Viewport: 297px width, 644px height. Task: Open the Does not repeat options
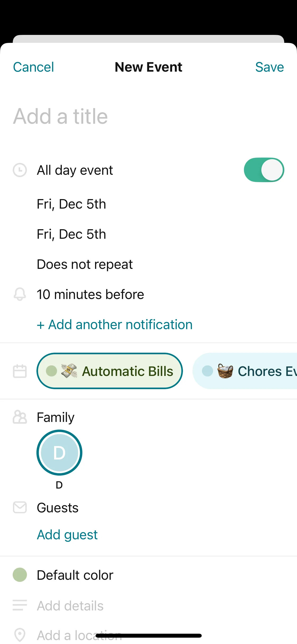(x=84, y=264)
